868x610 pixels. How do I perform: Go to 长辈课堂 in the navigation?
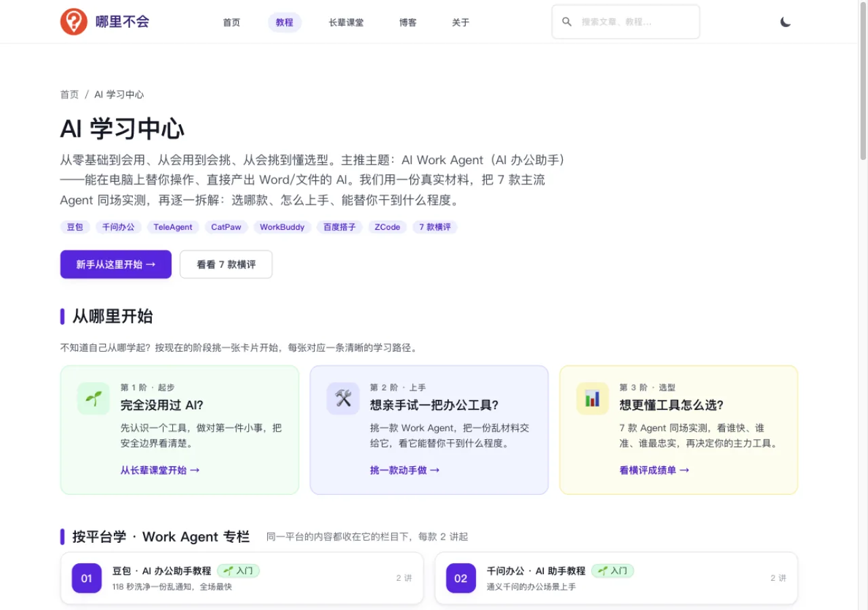click(x=347, y=22)
